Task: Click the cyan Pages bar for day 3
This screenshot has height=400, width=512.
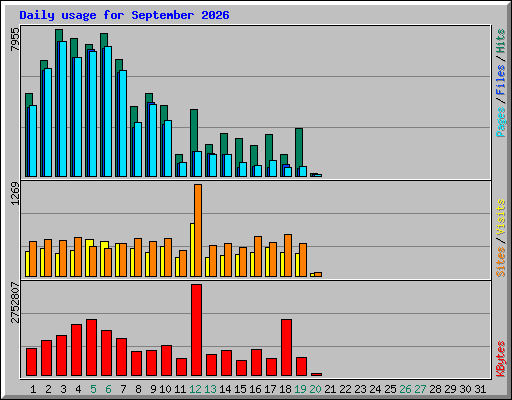Action: [x=63, y=109]
